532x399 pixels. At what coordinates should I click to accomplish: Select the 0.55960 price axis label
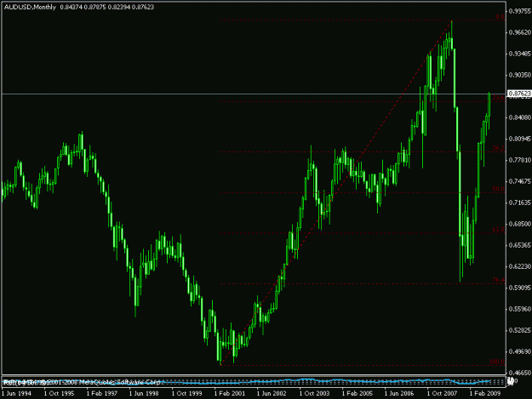[x=520, y=309]
